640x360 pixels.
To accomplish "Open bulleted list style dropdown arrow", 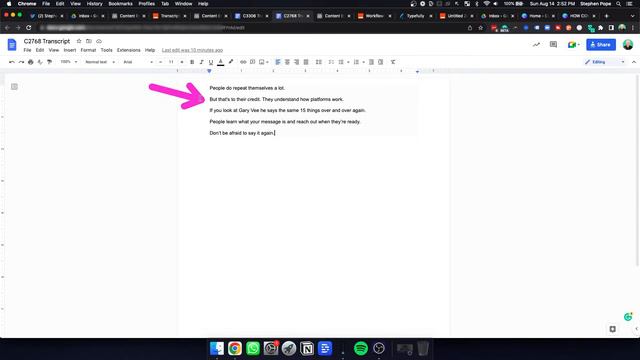I will click(348, 62).
